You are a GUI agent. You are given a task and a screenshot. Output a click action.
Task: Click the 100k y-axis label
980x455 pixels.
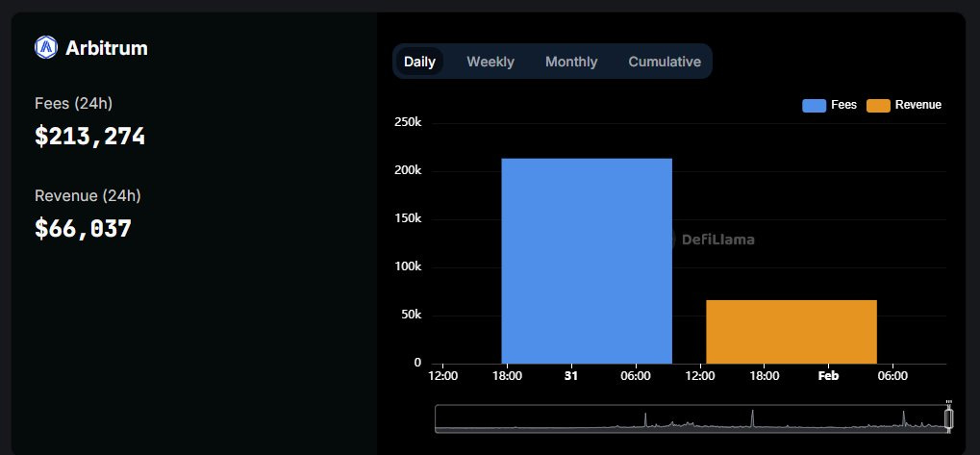[x=408, y=266]
